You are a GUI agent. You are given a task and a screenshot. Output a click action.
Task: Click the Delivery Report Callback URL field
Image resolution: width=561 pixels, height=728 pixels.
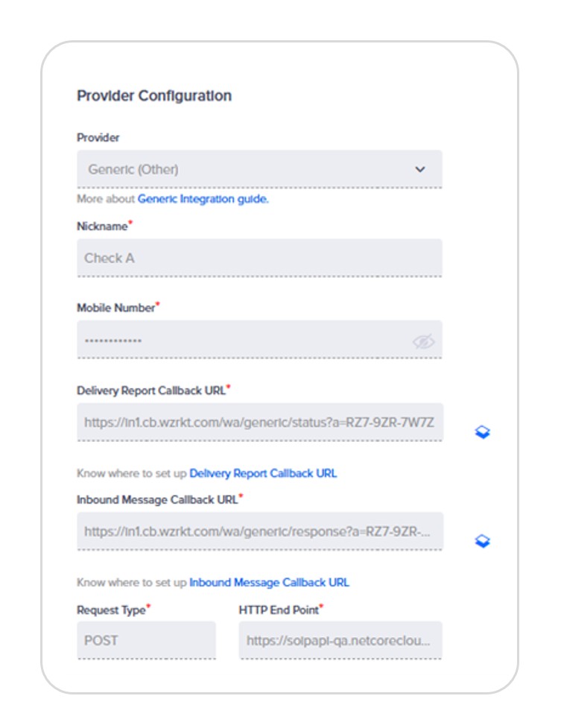[260, 422]
